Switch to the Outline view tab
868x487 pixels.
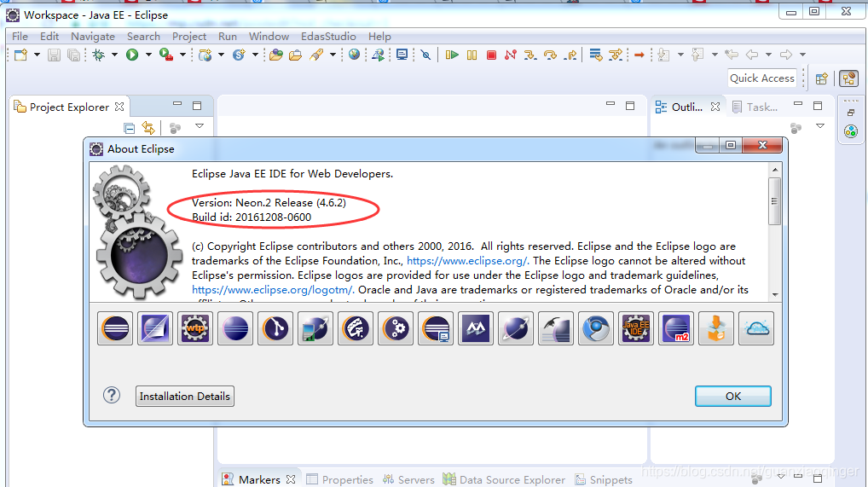(x=687, y=107)
